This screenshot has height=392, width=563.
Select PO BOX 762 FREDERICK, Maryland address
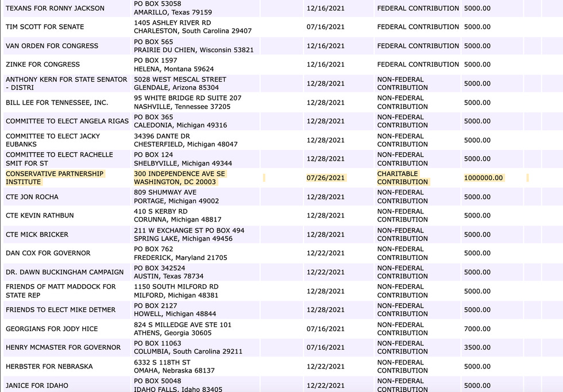180,253
